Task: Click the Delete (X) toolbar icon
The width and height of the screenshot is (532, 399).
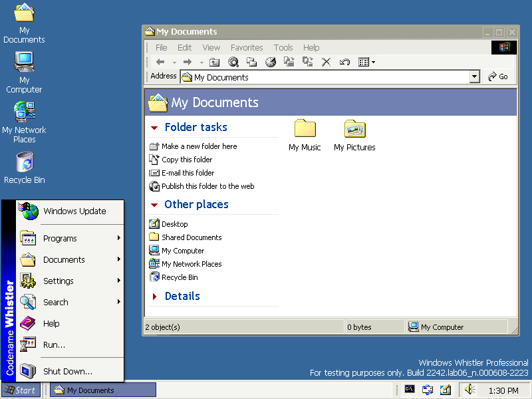Action: [326, 62]
